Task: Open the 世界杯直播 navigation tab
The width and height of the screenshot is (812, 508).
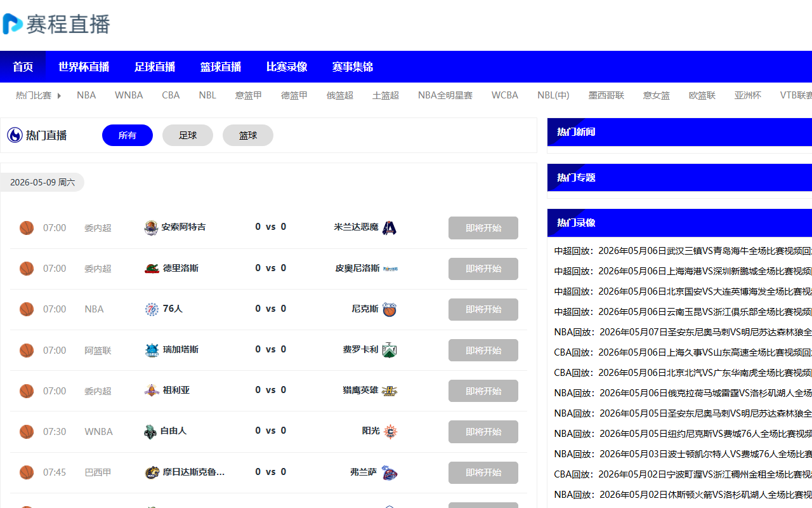Action: coord(84,67)
